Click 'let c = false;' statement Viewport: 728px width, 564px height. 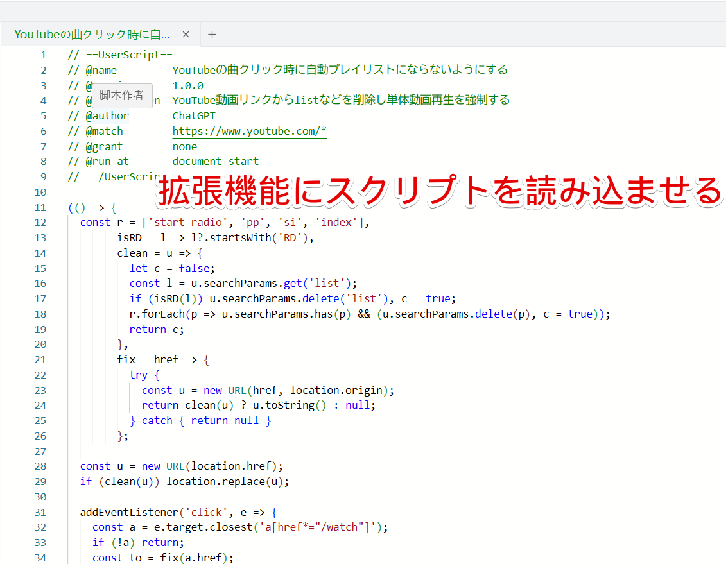(x=172, y=268)
